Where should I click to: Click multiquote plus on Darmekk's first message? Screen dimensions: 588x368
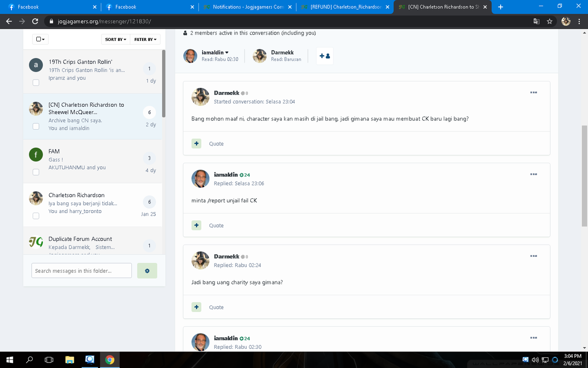(197, 144)
